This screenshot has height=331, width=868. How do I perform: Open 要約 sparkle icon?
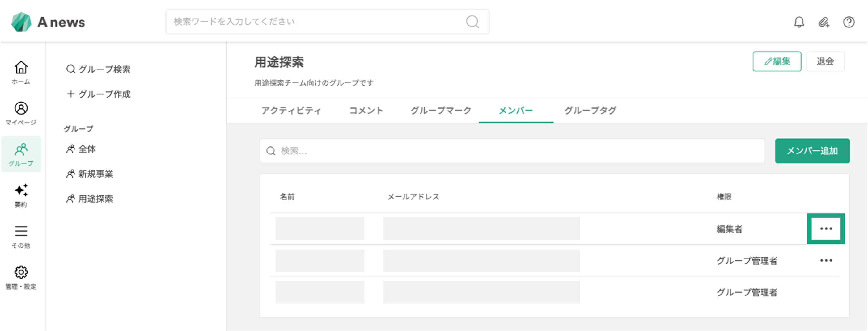point(21,196)
